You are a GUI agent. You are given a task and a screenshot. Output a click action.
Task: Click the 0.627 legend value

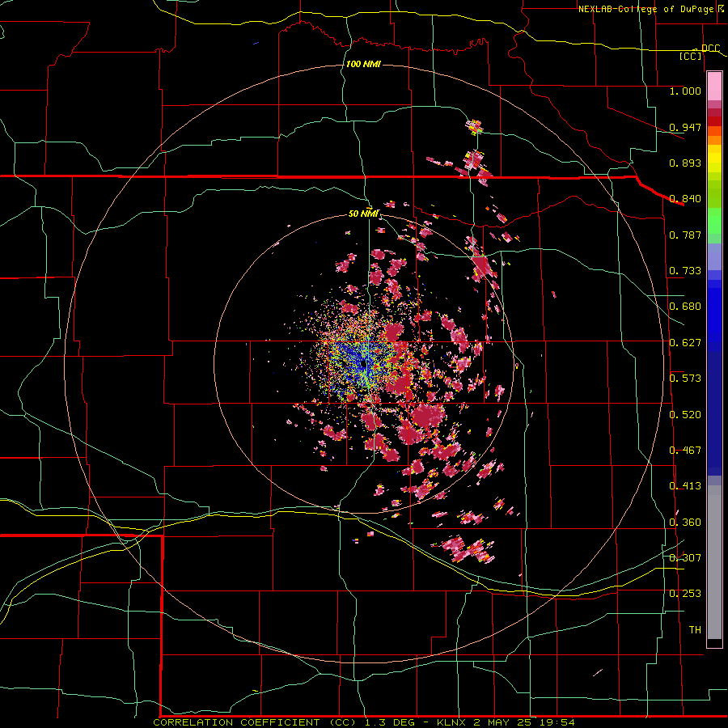[685, 343]
